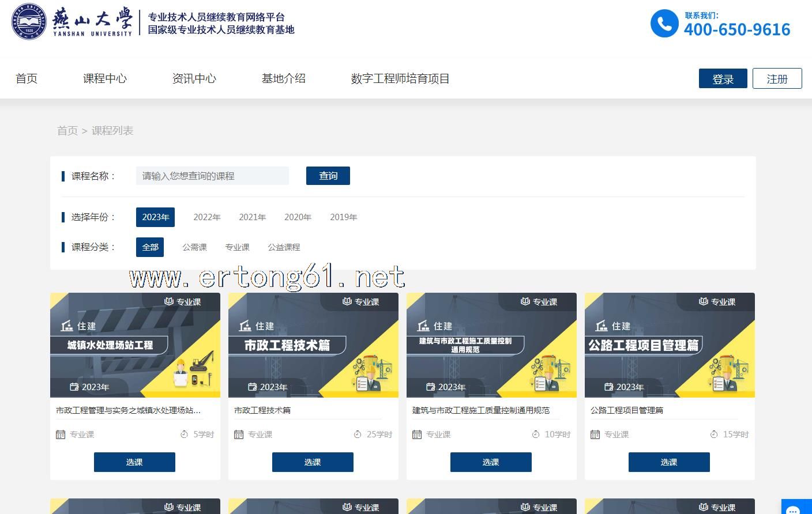Open the 课程中心 navigation menu
Image resolution: width=812 pixels, height=514 pixels.
[x=104, y=78]
